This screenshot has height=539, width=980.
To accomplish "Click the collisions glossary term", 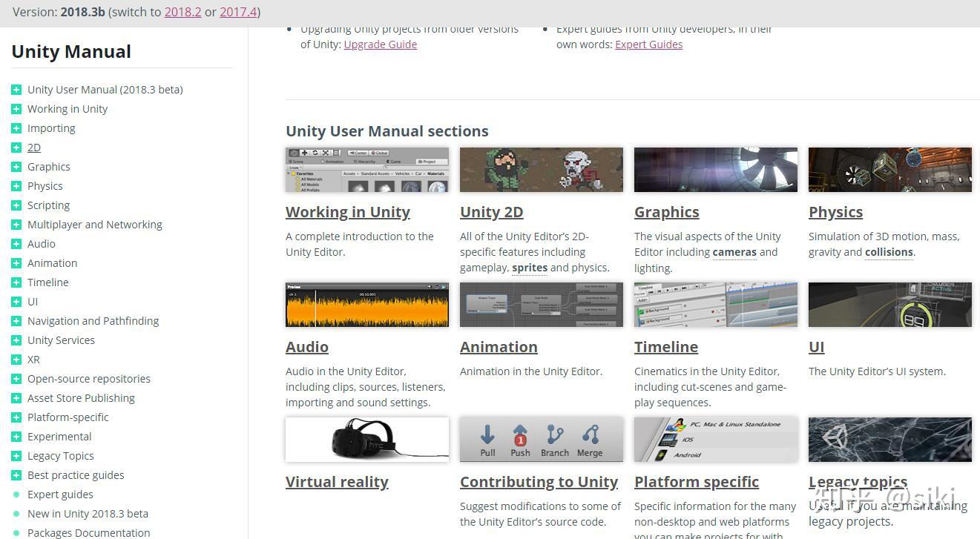I will [x=889, y=252].
